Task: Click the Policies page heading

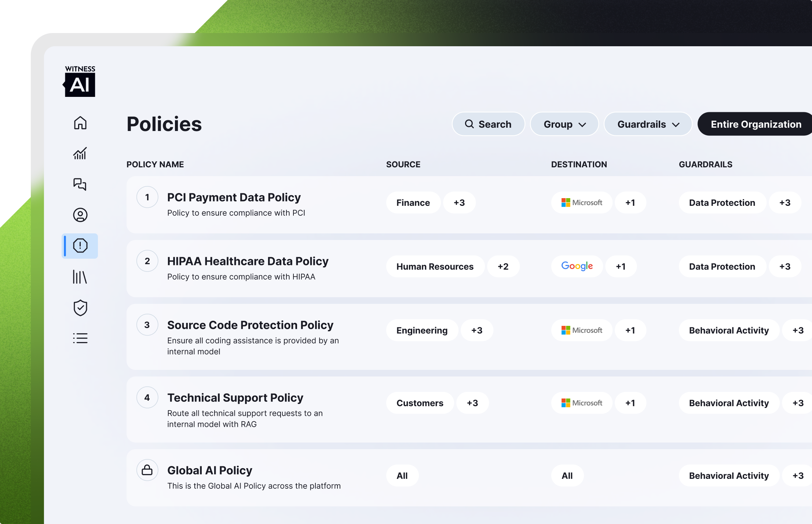Action: [164, 124]
